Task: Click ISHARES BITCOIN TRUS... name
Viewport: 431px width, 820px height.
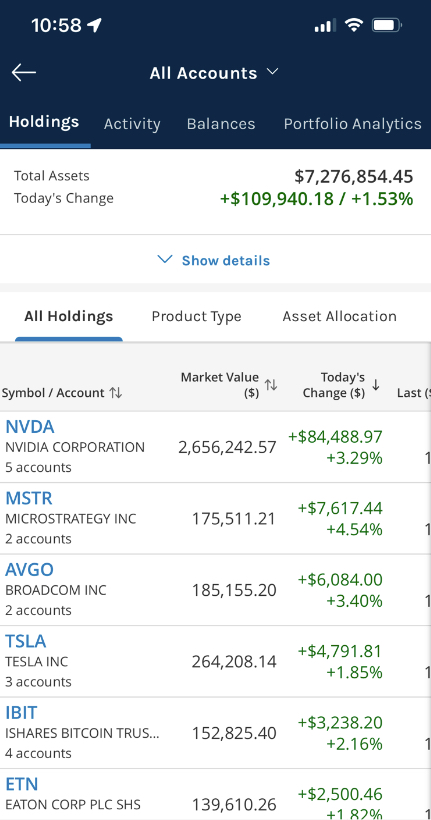Action: coord(82,734)
